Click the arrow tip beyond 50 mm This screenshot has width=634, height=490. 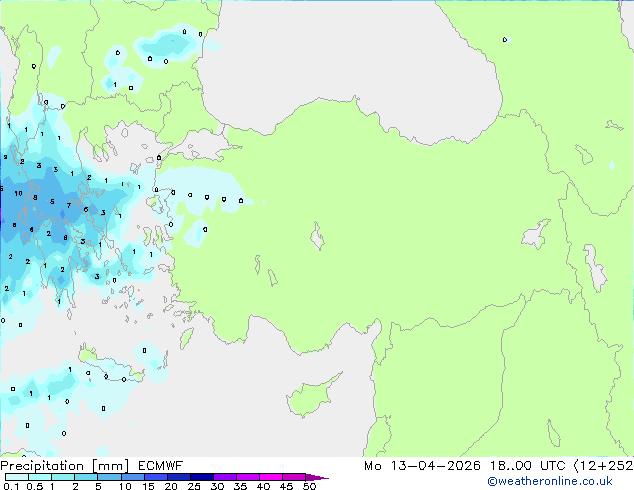(x=317, y=477)
